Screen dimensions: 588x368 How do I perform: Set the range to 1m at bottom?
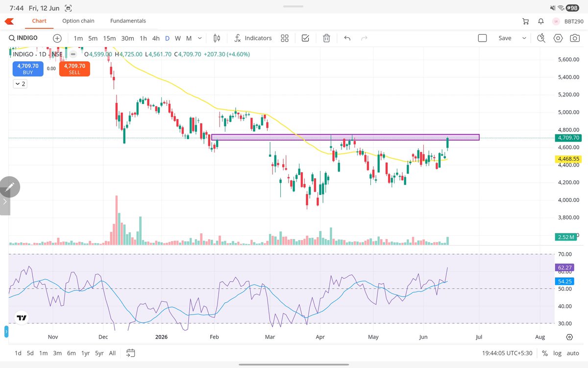point(43,353)
